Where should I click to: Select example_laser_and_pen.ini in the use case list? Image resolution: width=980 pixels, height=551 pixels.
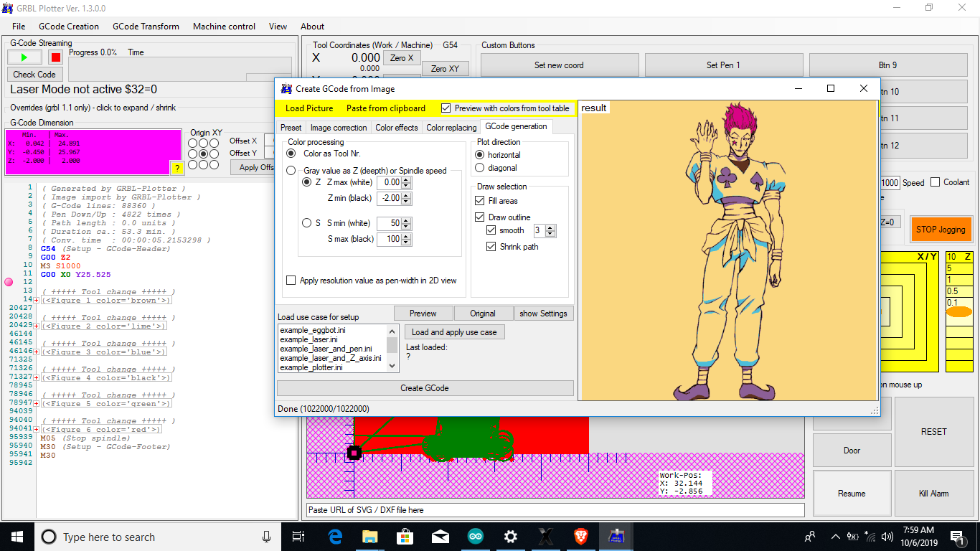[326, 349]
